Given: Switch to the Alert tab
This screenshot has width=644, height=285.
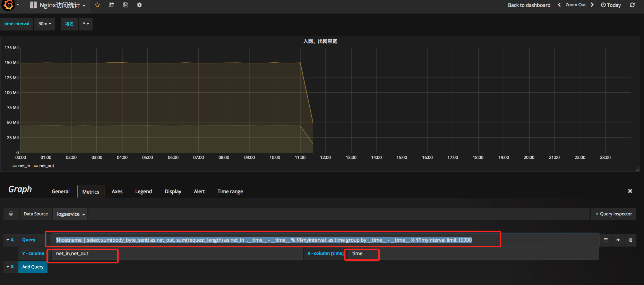Looking at the screenshot, I should click(199, 192).
